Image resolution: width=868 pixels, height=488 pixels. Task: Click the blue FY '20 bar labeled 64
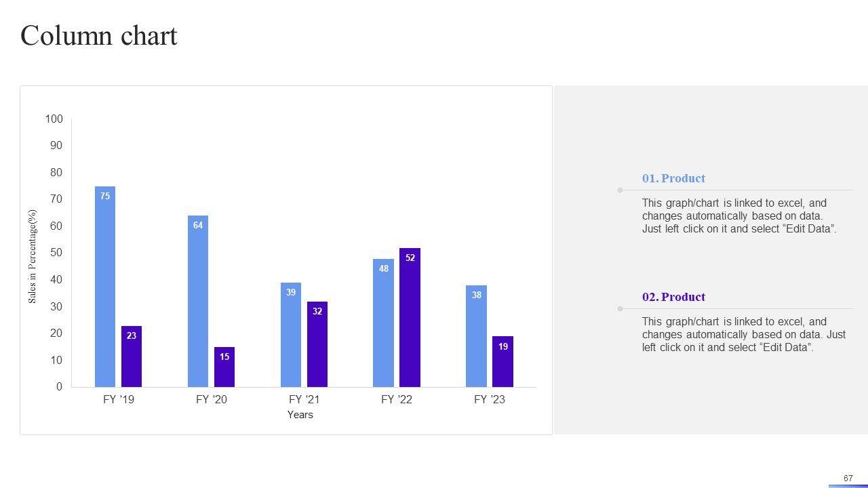click(198, 301)
